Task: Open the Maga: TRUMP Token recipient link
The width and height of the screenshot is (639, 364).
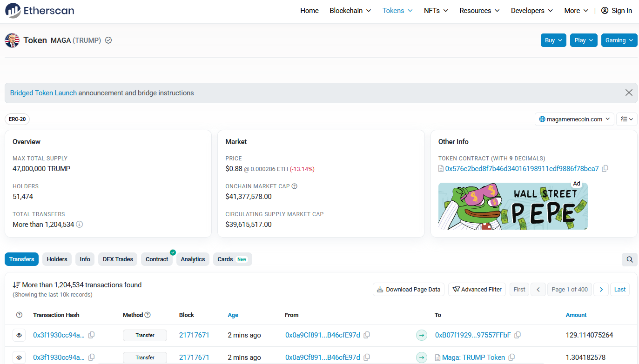Action: 473,357
